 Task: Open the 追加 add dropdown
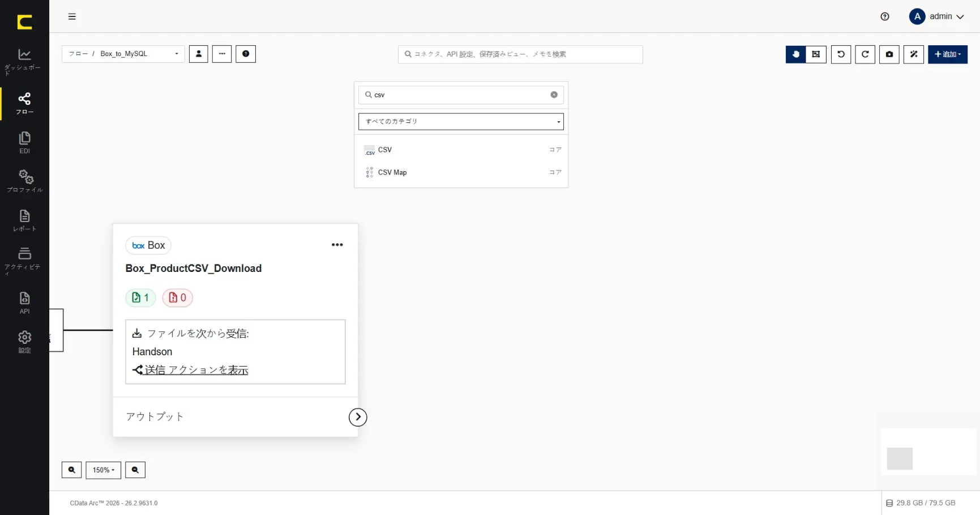click(x=948, y=54)
